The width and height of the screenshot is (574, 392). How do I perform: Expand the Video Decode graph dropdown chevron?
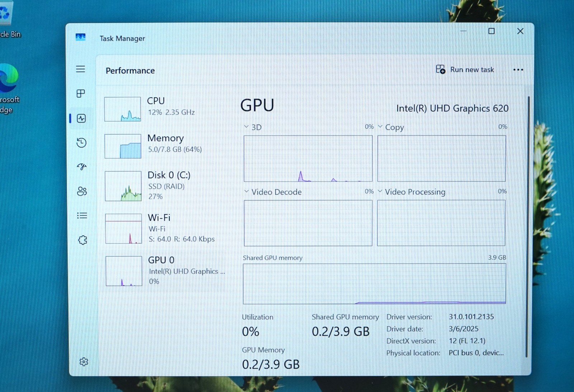point(246,192)
